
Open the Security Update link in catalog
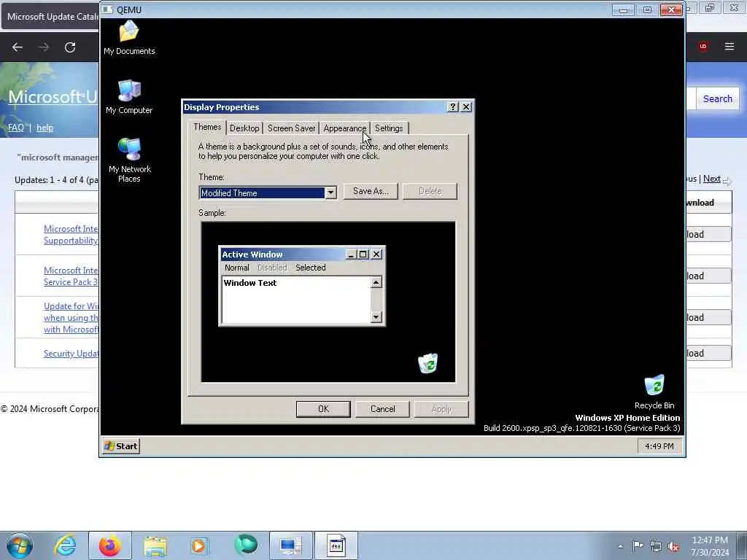[x=71, y=354]
